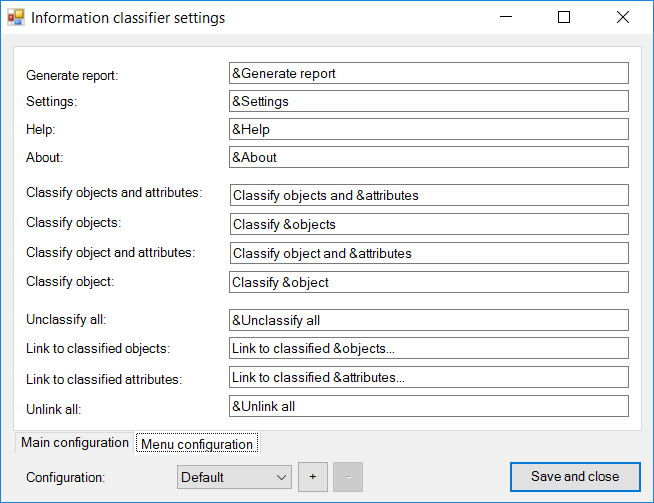Focus the Settings menu text field
The height and width of the screenshot is (503, 654).
point(428,101)
